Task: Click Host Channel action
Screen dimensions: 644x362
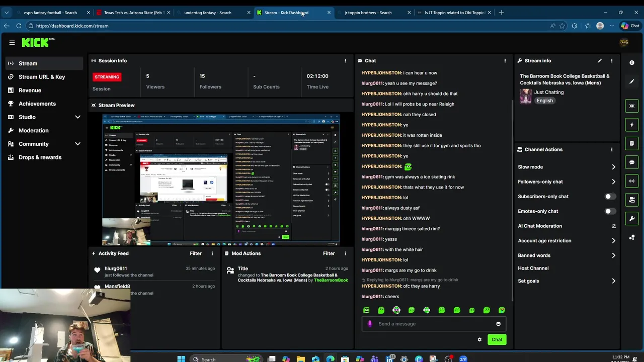Action: coord(533,268)
